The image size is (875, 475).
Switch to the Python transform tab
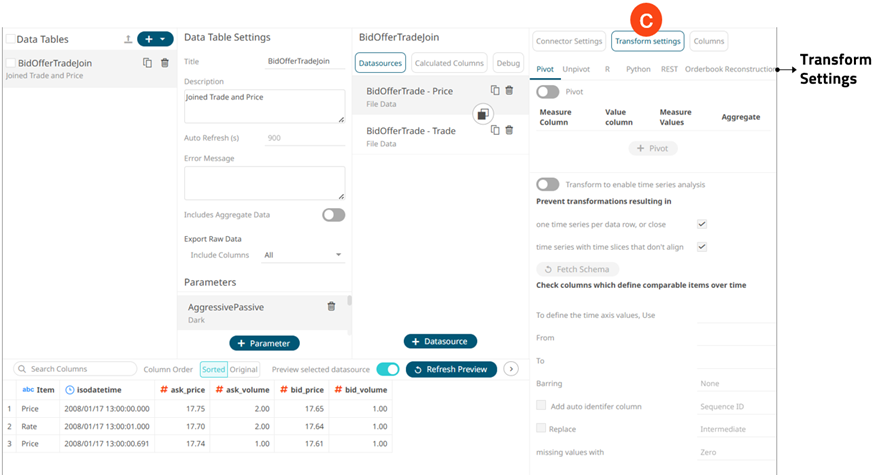click(638, 69)
